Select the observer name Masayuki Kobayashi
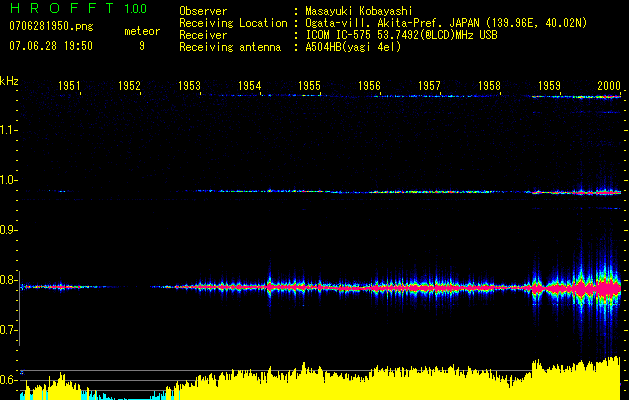 point(358,11)
